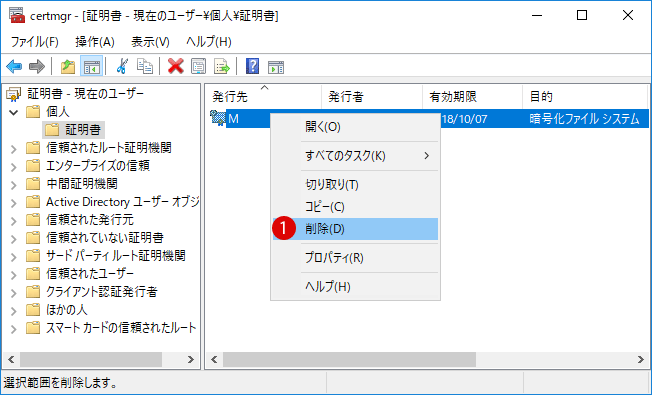Screen dimensions: 652x395
Task: Expand 中間証明機関 node
Action: click(13, 185)
